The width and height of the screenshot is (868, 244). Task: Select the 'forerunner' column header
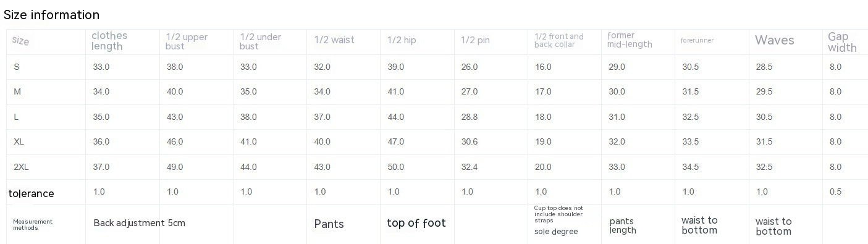point(697,40)
